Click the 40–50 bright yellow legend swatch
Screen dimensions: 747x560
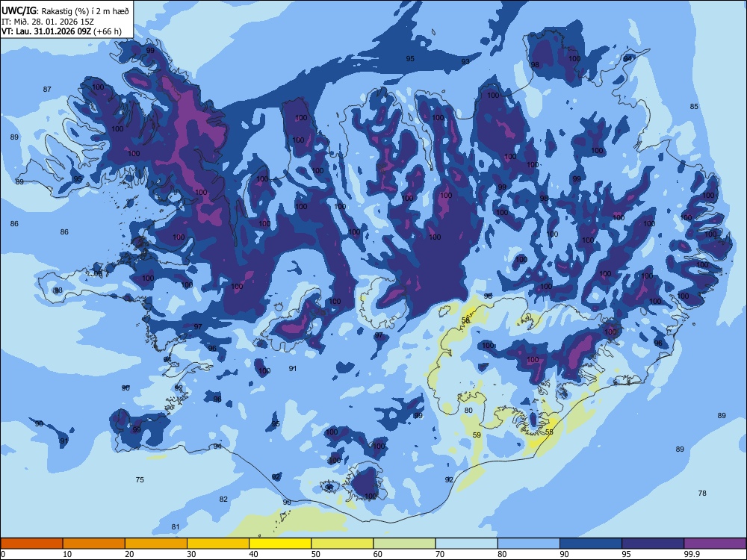coord(280,544)
